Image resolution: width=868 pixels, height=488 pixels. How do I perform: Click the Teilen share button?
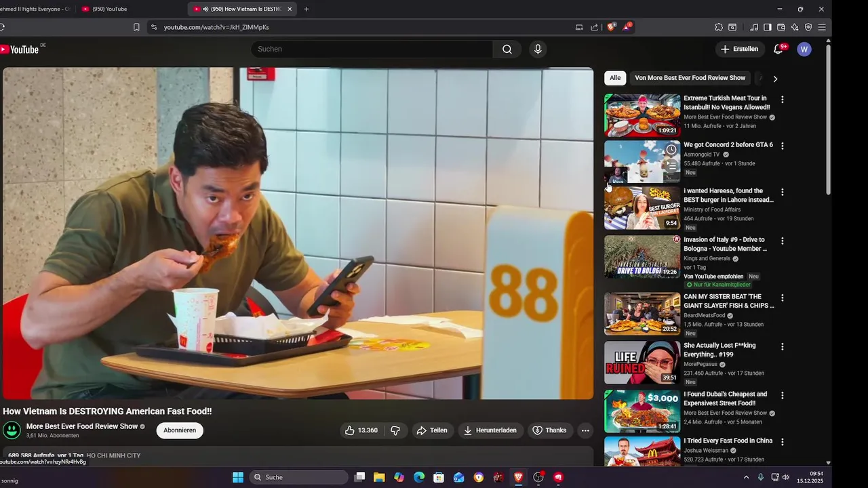point(432,430)
